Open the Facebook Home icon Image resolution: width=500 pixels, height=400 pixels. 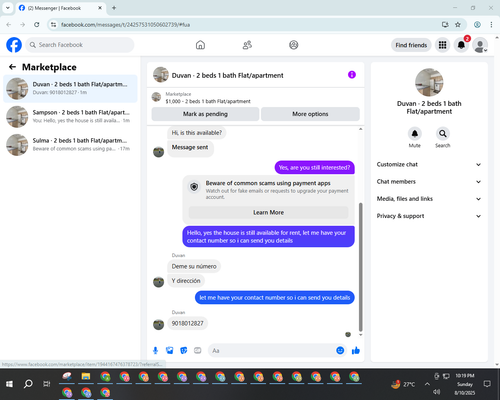pos(200,45)
